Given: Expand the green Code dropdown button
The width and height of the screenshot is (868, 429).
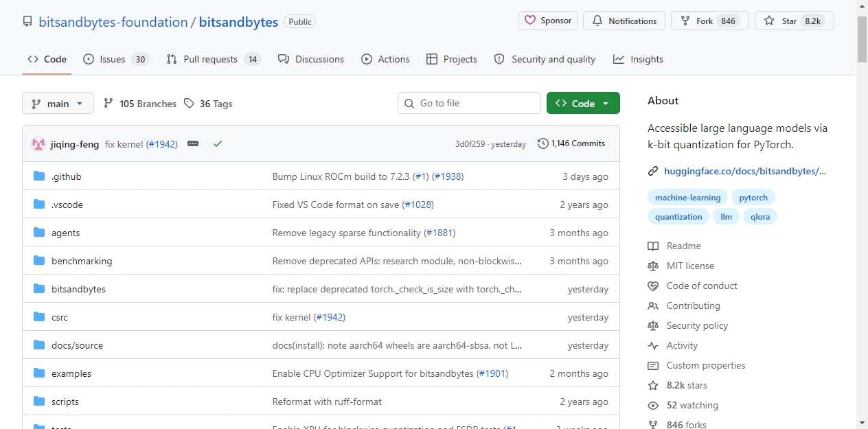Looking at the screenshot, I should pos(583,103).
